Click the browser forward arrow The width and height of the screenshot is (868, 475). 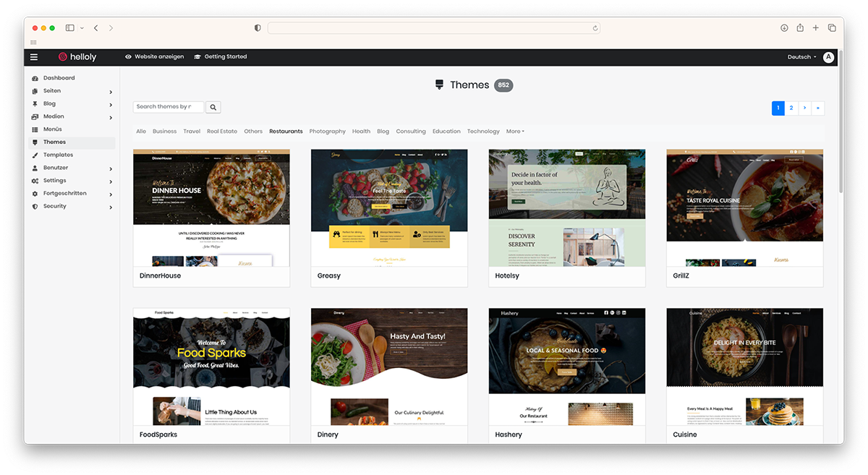click(x=111, y=28)
